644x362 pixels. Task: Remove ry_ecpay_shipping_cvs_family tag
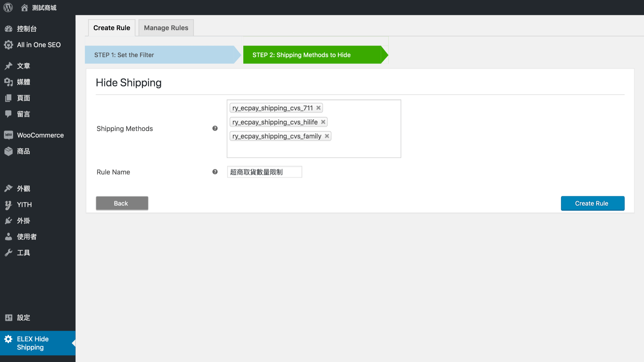[x=327, y=136]
